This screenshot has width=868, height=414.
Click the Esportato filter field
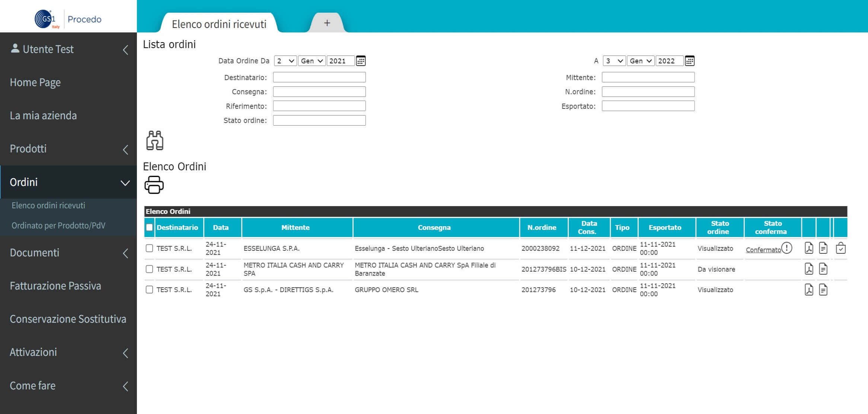[x=648, y=106]
